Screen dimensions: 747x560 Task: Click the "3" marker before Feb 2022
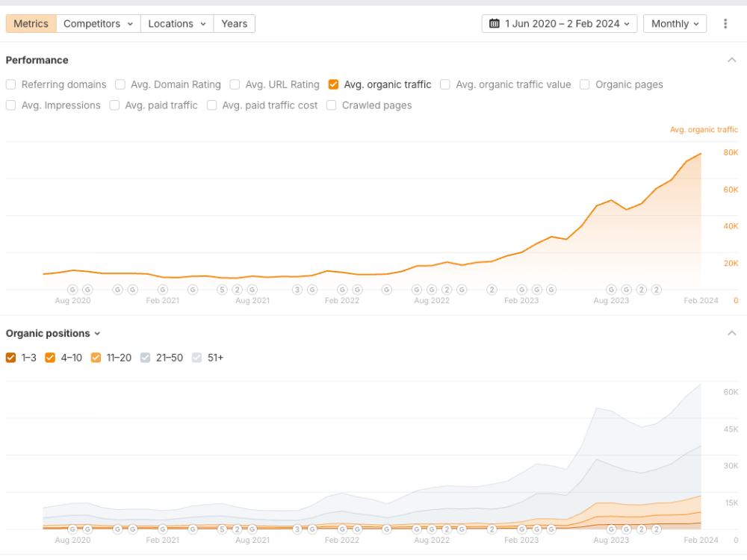tap(297, 290)
